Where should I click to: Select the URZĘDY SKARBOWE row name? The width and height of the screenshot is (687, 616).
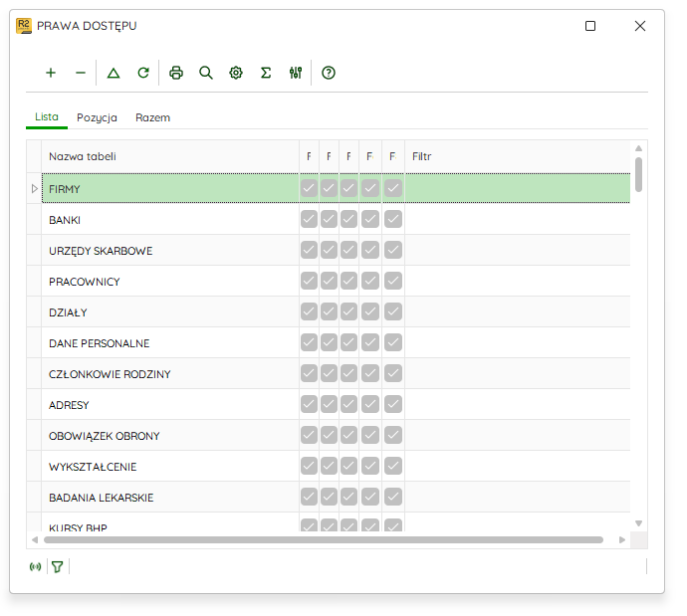(101, 251)
